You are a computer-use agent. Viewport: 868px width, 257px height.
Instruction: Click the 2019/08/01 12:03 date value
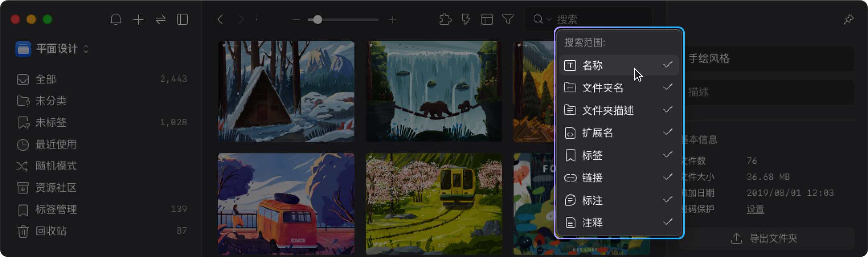pos(790,193)
